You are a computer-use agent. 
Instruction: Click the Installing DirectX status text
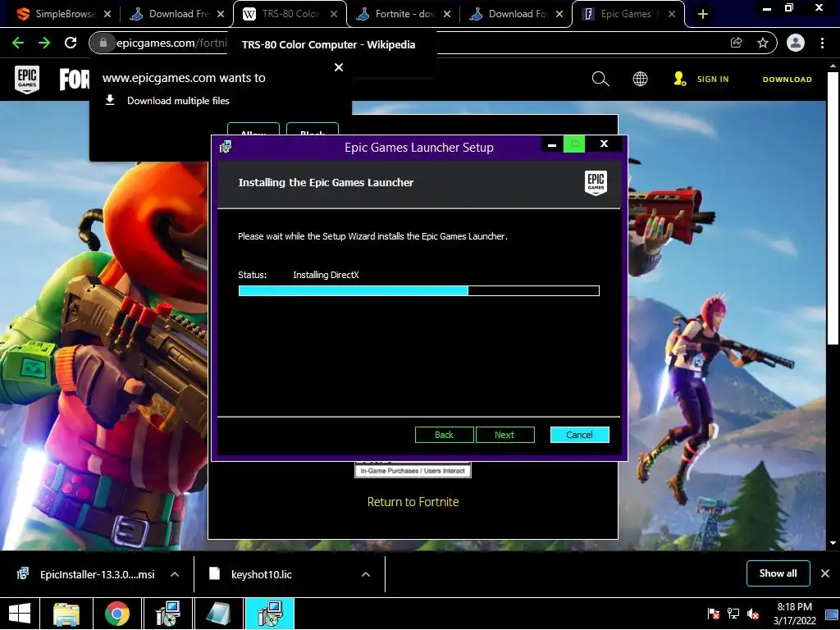coord(326,275)
